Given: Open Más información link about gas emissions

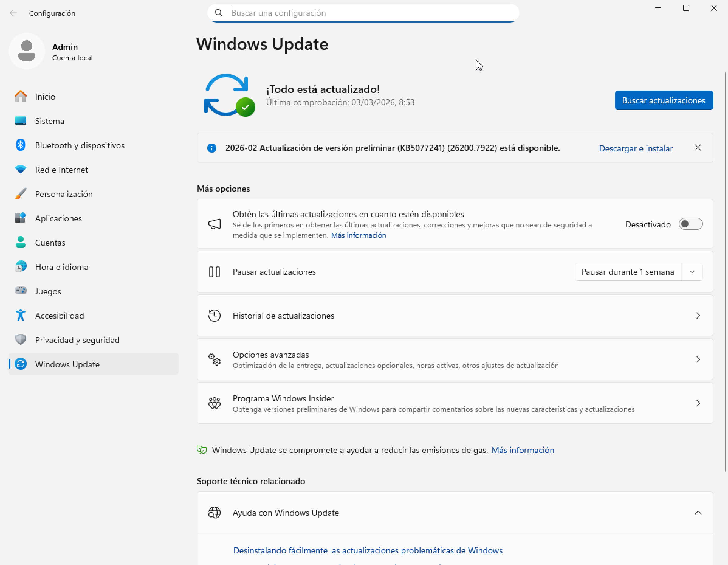Looking at the screenshot, I should pos(523,450).
